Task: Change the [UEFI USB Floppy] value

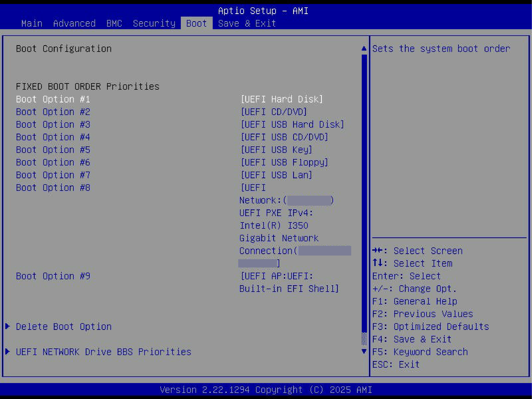Action: click(284, 162)
